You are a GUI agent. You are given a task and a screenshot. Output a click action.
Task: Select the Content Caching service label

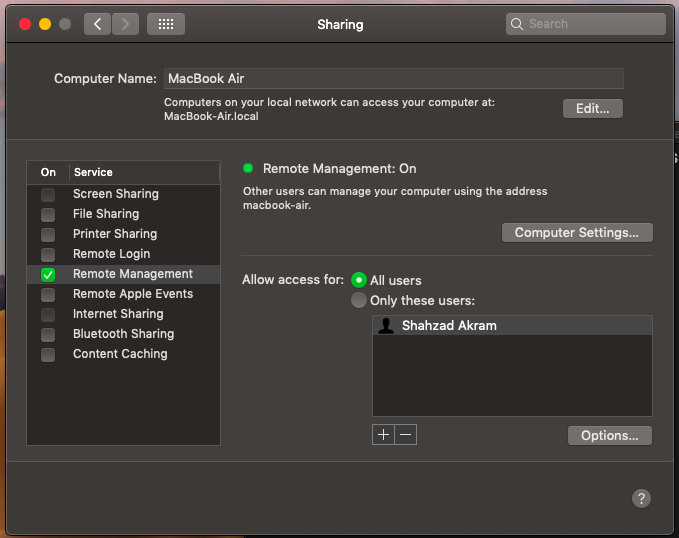coord(120,353)
